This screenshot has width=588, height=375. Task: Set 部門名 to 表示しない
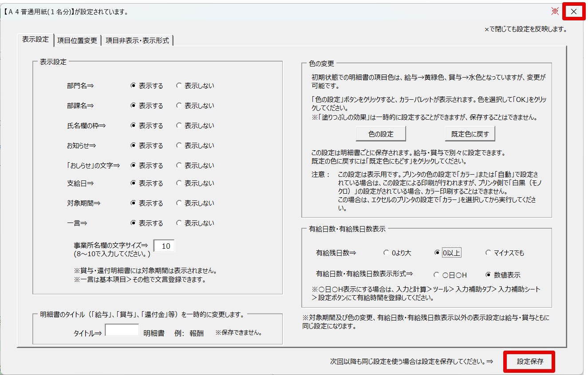(x=179, y=86)
